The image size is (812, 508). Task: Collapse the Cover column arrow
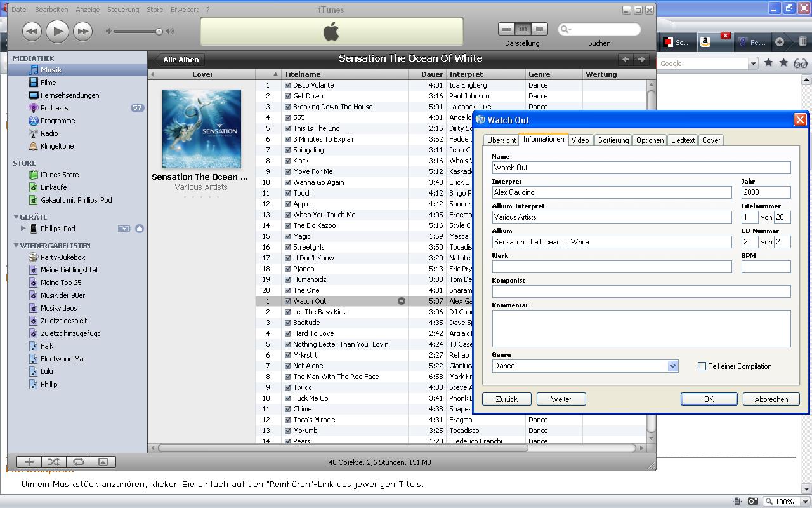[152, 74]
